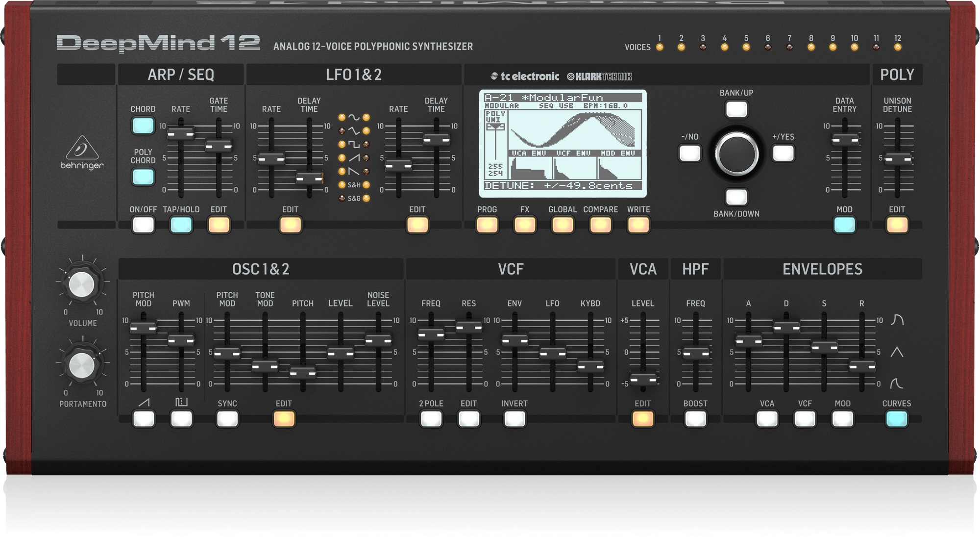Image resolution: width=980 pixels, height=537 pixels.
Task: Toggle the ARP ON/OFF button
Action: [143, 225]
